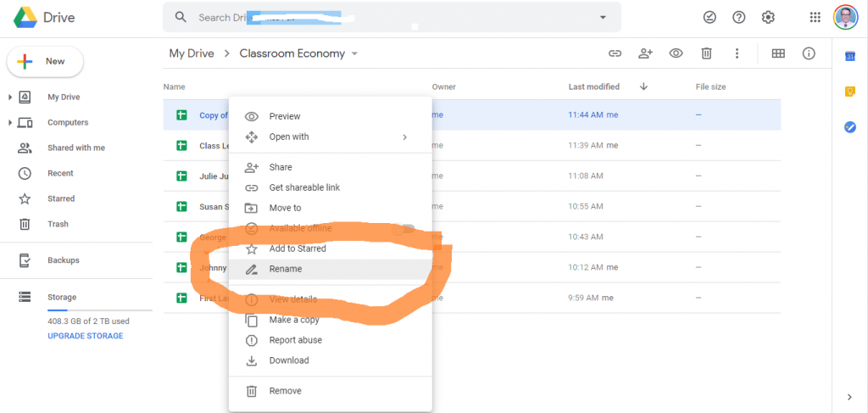Click the UPGRADE STORAGE link
Viewport: 868px width, 413px height.
[85, 336]
